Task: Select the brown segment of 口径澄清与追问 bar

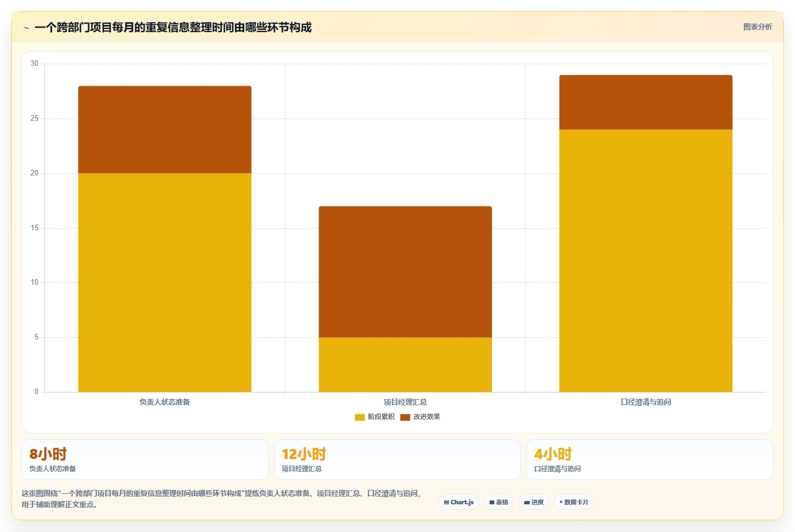Action: point(645,102)
